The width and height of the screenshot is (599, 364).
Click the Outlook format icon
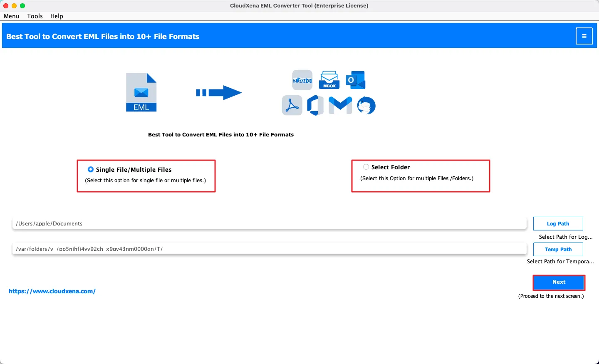(356, 80)
